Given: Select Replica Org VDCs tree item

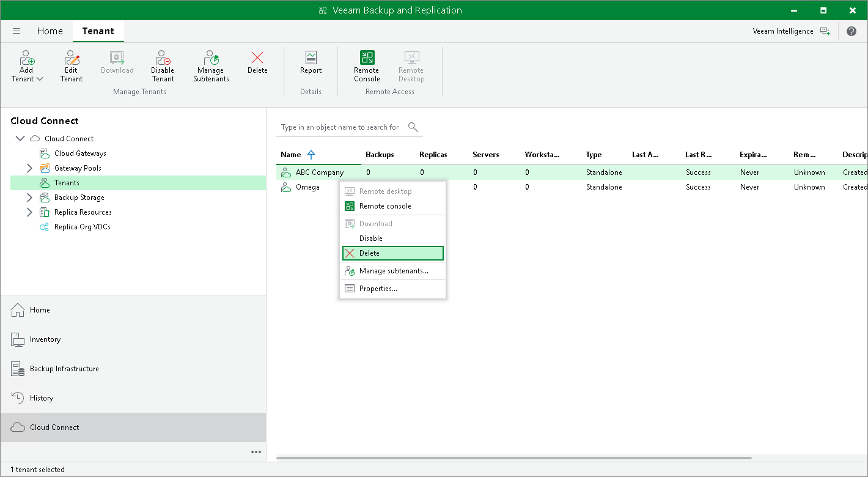Looking at the screenshot, I should coord(83,227).
